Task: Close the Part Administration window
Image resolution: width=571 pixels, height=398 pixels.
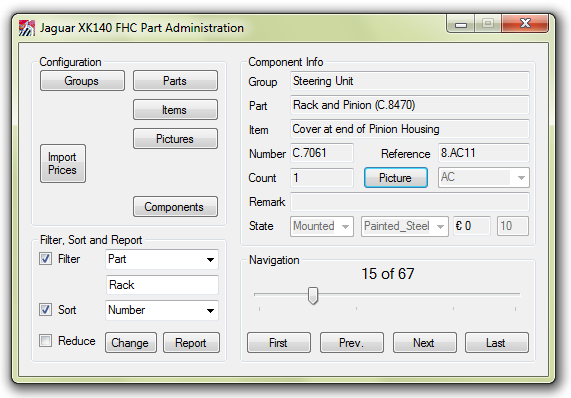Action: click(x=525, y=24)
